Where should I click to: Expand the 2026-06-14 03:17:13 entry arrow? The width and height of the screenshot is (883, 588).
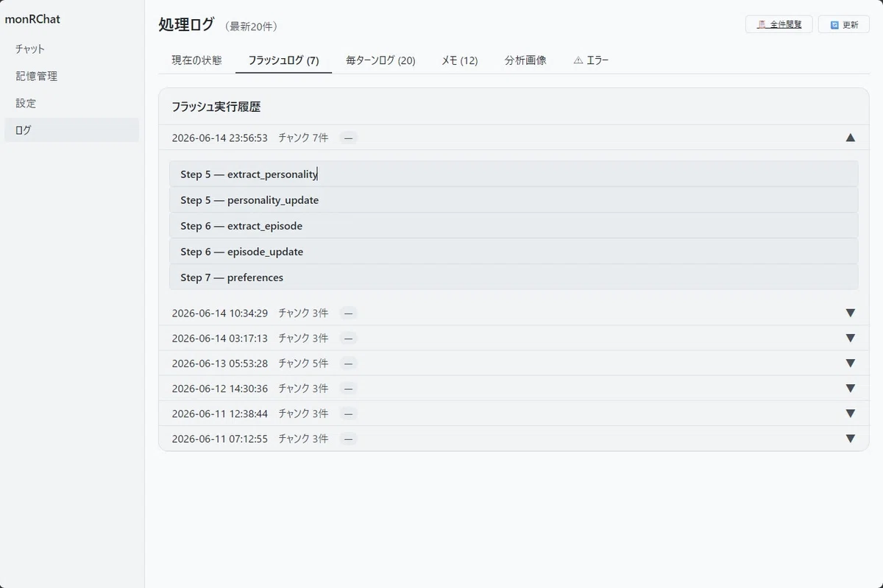coord(851,338)
